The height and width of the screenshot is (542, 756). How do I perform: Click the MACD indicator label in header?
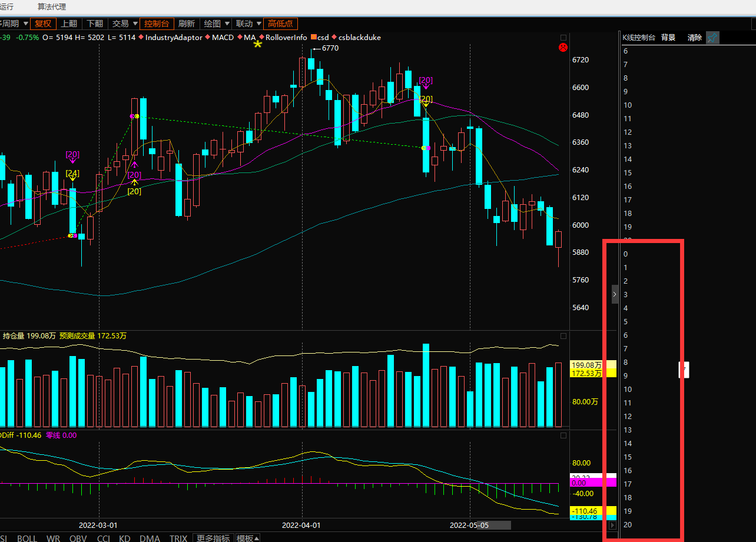[223, 38]
